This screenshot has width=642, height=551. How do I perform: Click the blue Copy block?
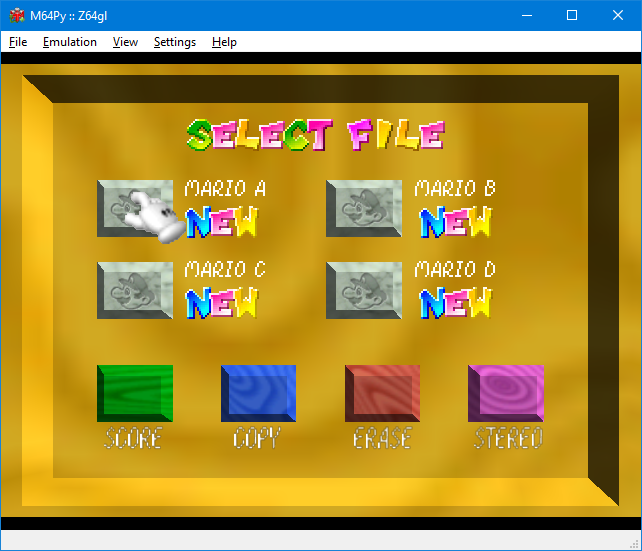coord(258,393)
